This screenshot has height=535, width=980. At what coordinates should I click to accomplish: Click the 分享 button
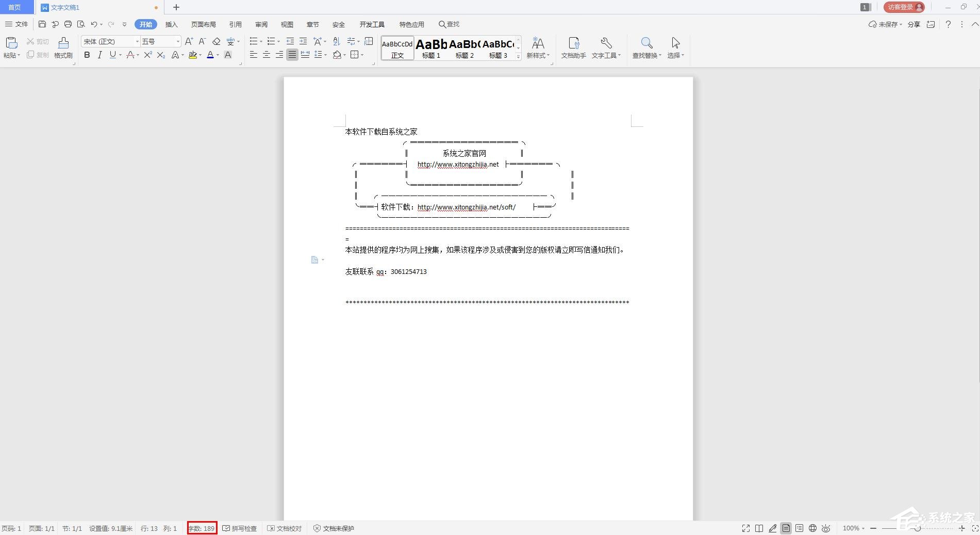point(914,24)
